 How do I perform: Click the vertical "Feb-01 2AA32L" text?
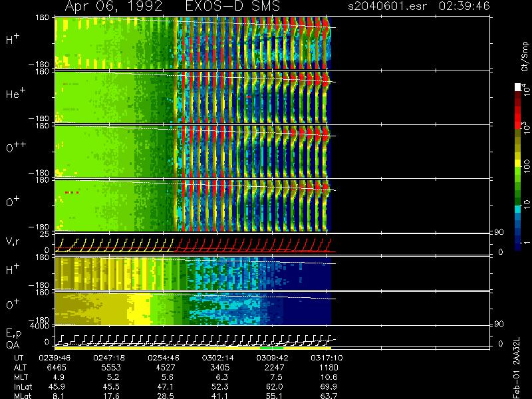click(517, 368)
